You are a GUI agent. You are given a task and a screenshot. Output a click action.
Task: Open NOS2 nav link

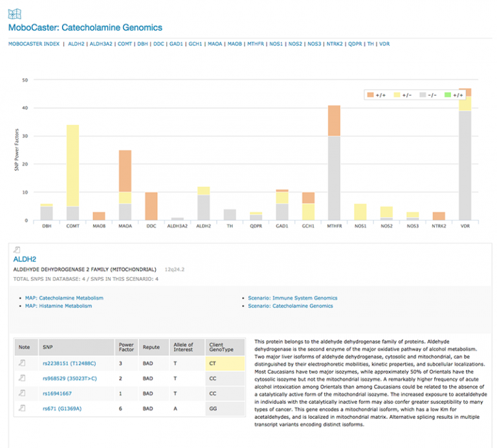pyautogui.click(x=295, y=44)
